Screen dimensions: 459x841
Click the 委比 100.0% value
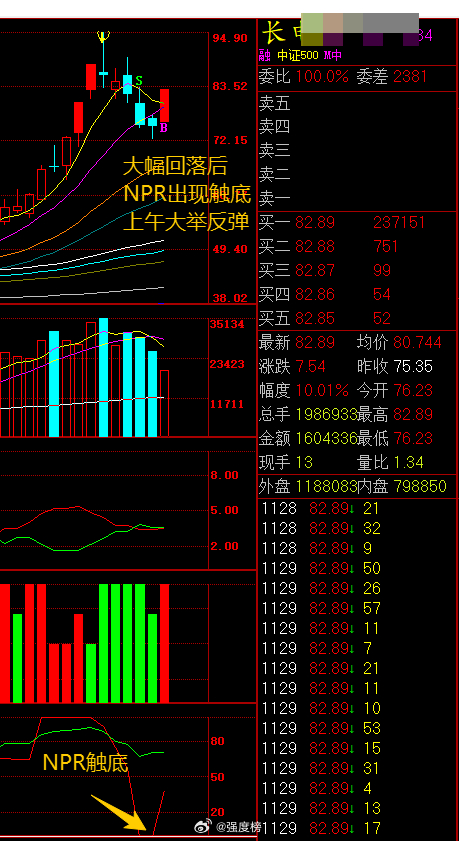point(322,77)
